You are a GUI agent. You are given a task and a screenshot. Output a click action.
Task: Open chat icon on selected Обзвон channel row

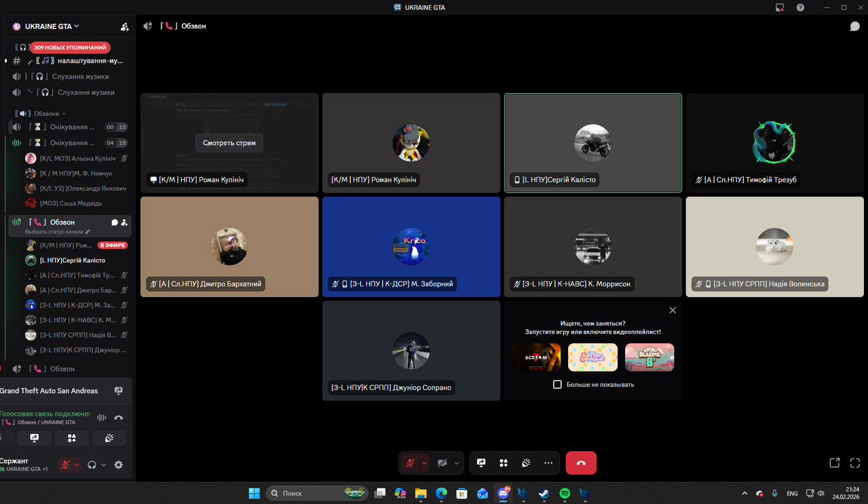[115, 222]
